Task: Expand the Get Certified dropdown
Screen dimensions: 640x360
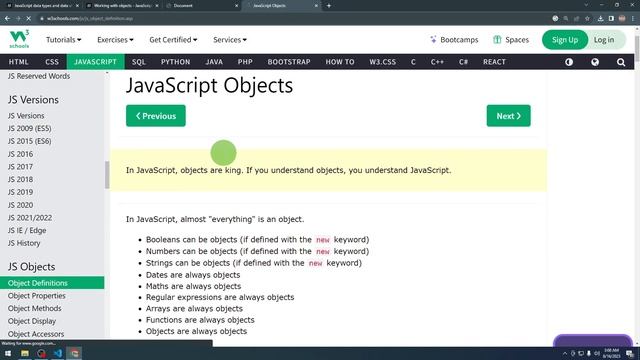Action: (x=173, y=40)
